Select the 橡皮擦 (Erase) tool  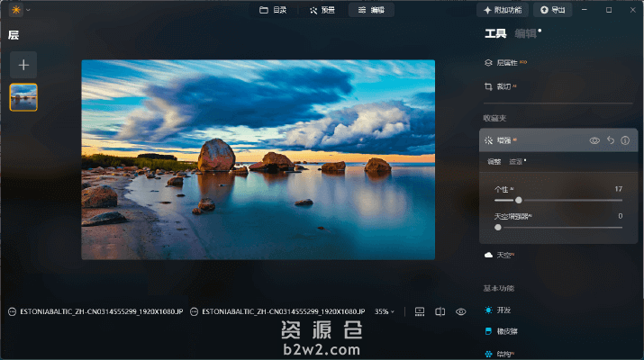tap(503, 331)
